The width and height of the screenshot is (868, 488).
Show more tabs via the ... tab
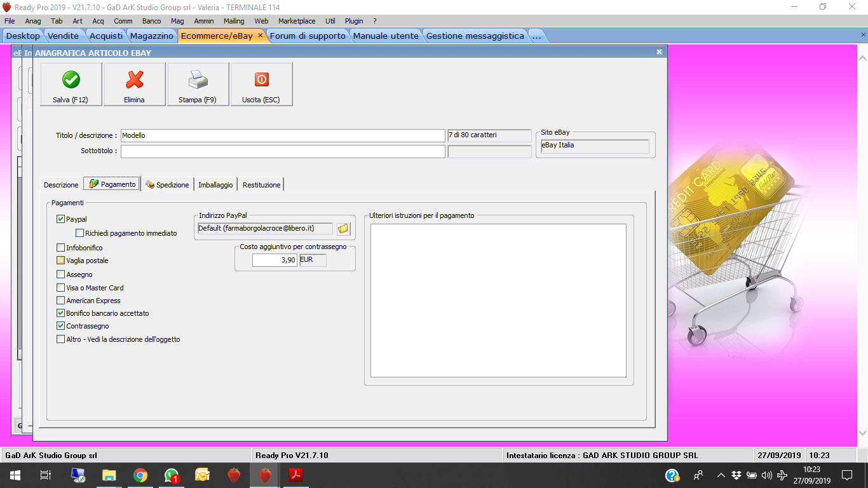pyautogui.click(x=537, y=36)
